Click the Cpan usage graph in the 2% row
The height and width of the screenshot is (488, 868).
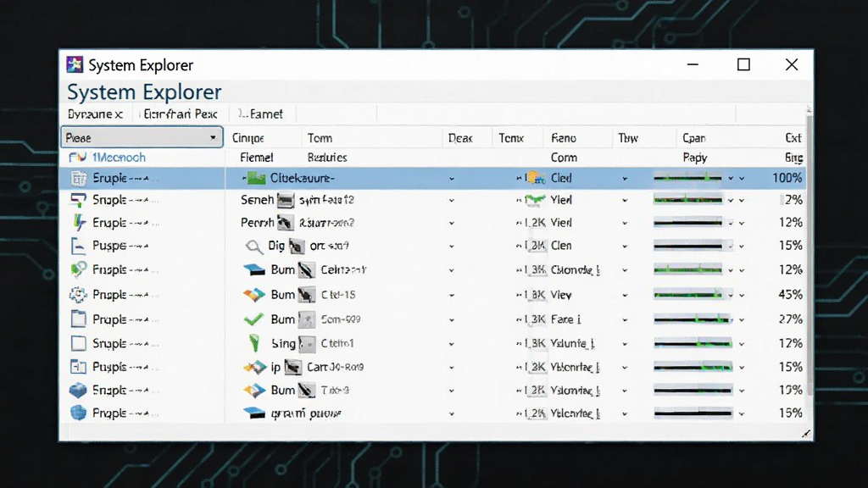[x=687, y=200]
